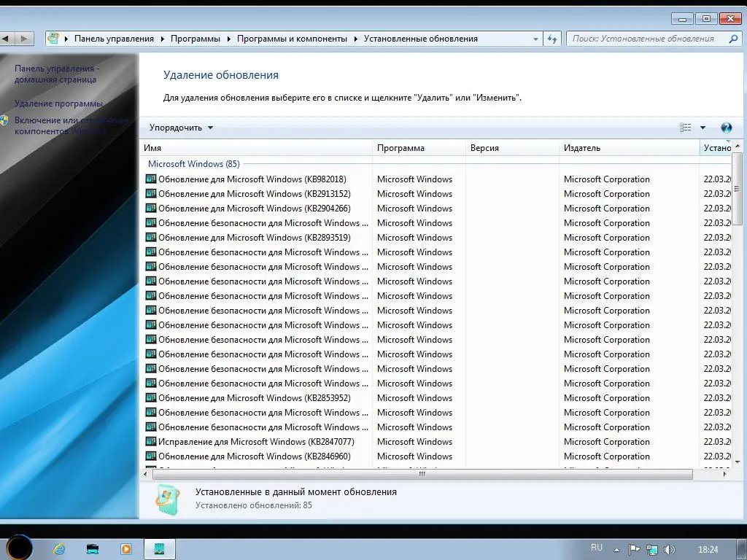Sort by the Имя column header
747x560 pixels.
256,147
